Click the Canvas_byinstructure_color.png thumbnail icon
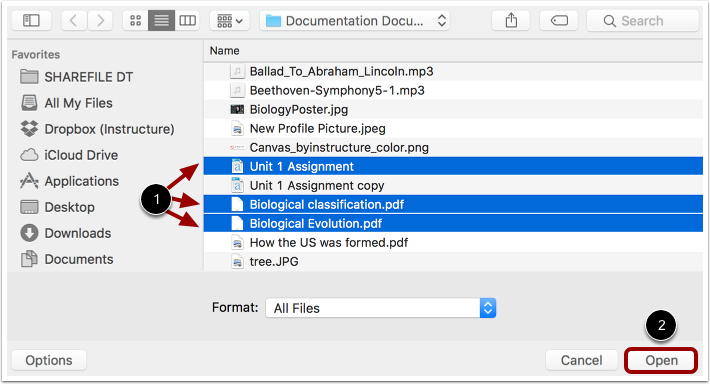This screenshot has width=710, height=384. (x=237, y=148)
